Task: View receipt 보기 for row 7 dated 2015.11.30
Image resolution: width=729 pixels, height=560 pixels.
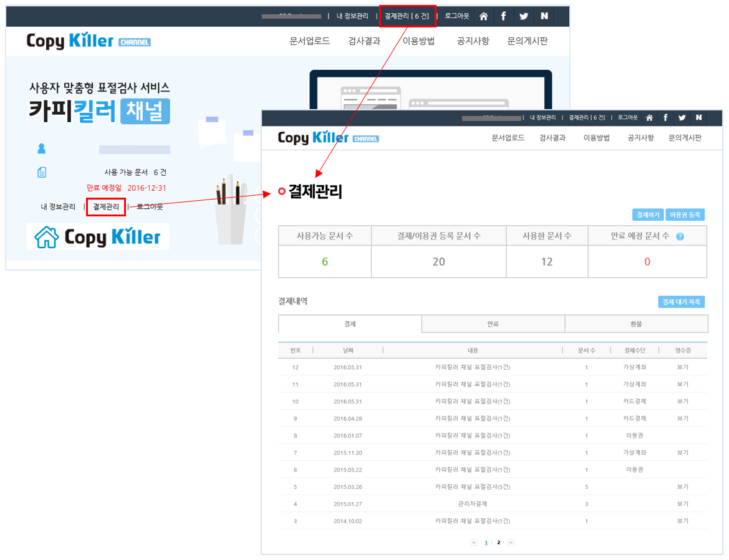Action: (x=682, y=453)
